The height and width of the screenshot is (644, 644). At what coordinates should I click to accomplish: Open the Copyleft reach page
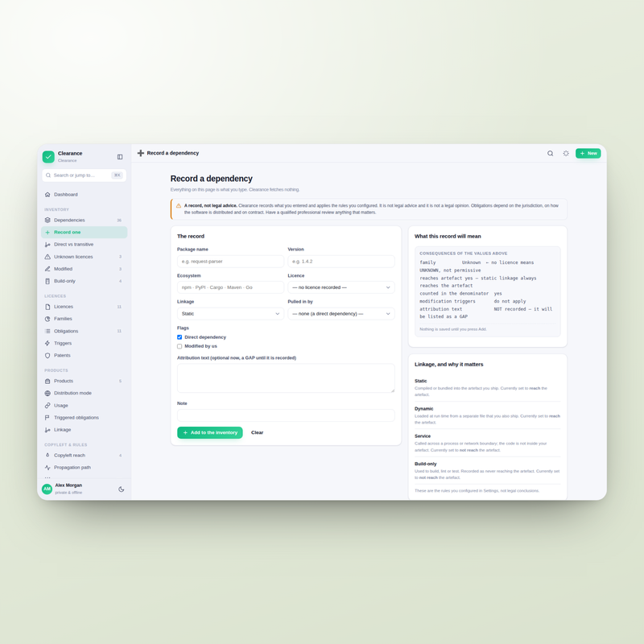tap(85, 455)
